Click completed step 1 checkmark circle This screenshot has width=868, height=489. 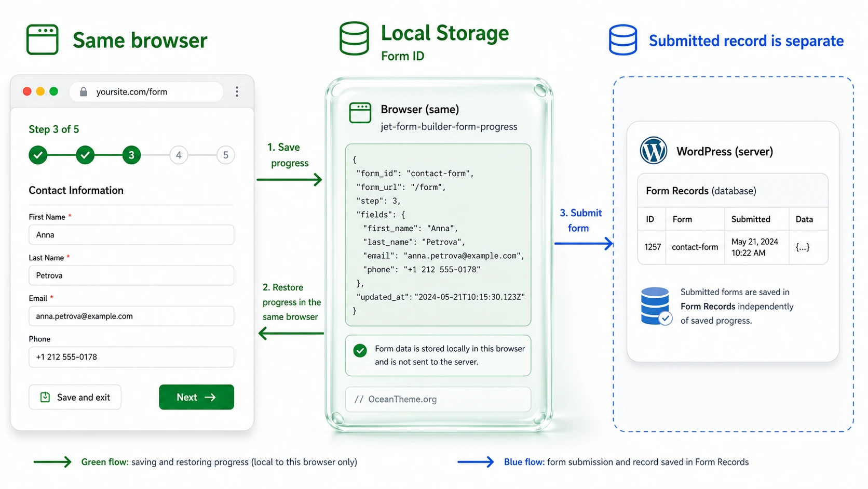pos(38,155)
